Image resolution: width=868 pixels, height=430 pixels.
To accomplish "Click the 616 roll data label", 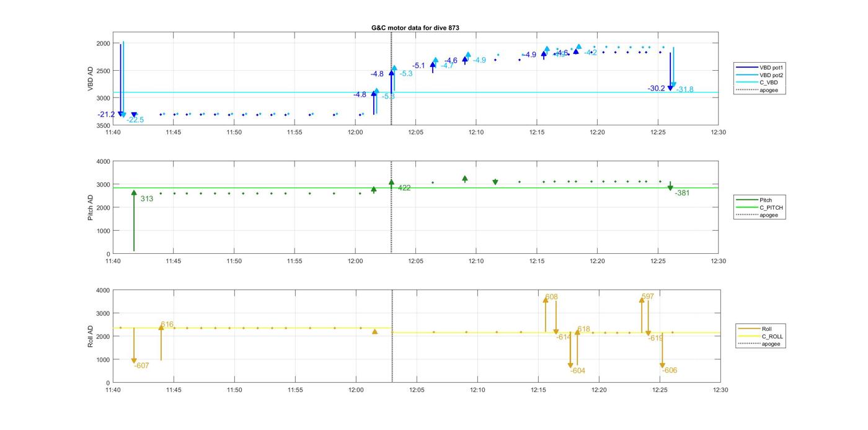I will (x=167, y=325).
